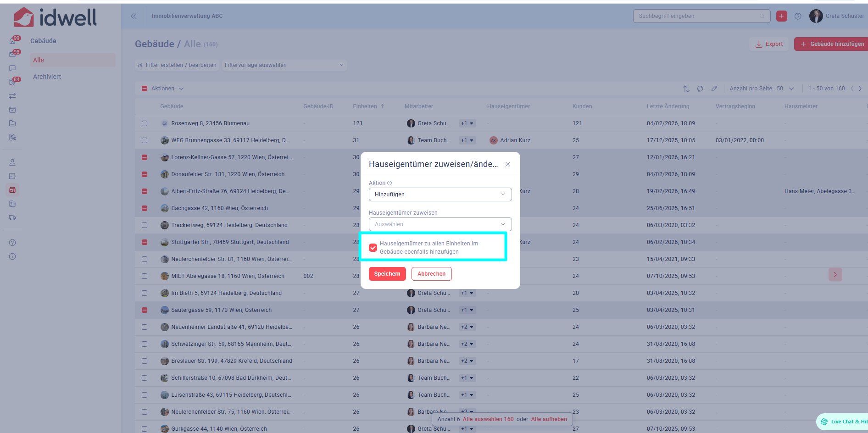Uncheck Hauseigentümer zu allen Einheiten checkbox

pos(373,248)
